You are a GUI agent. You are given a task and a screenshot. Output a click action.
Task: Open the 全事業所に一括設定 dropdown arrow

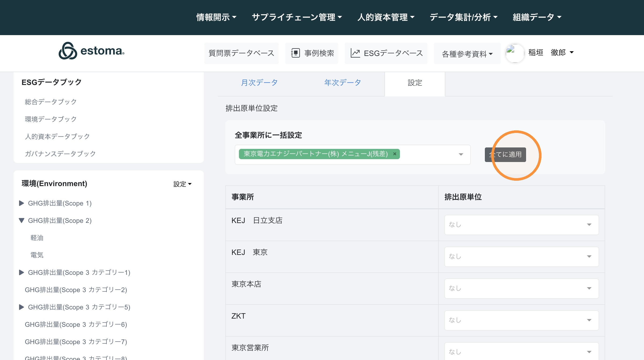pos(461,154)
